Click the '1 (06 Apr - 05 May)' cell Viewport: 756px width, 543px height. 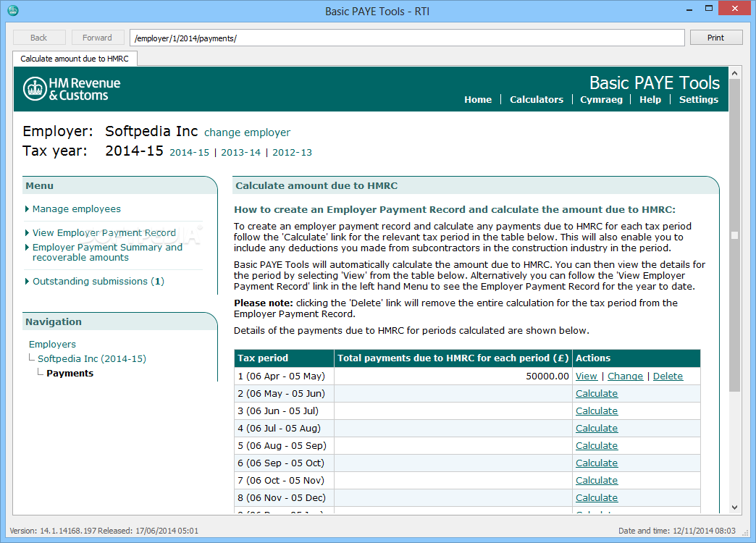[284, 376]
